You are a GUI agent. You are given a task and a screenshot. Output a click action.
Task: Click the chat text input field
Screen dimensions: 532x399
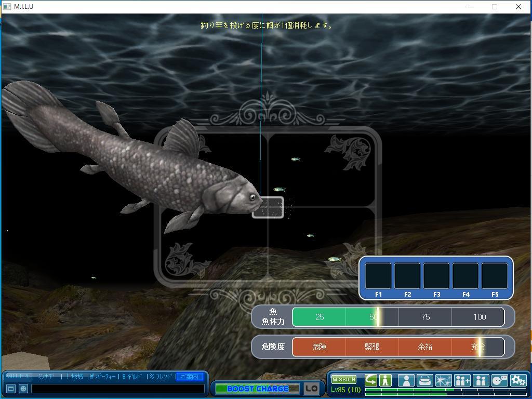click(117, 389)
